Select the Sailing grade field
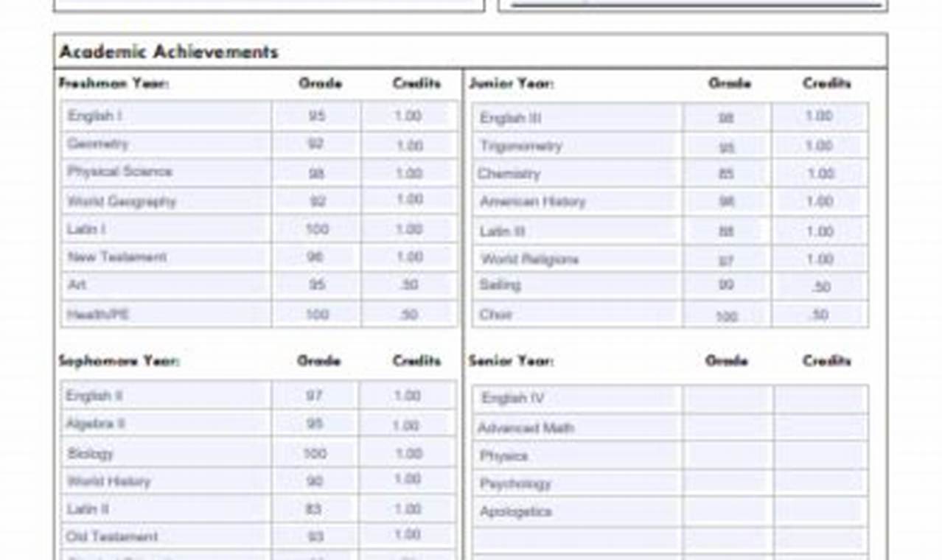942x560 pixels. pyautogui.click(x=726, y=285)
